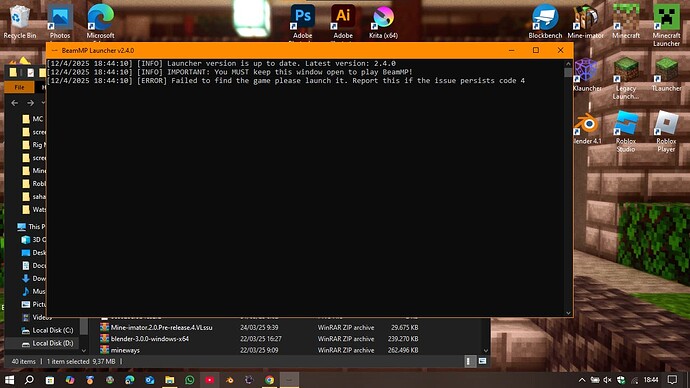Screen dimensions: 690x388
Task: Select Local Disk (D:) in navigation pane
Action: coord(48,343)
